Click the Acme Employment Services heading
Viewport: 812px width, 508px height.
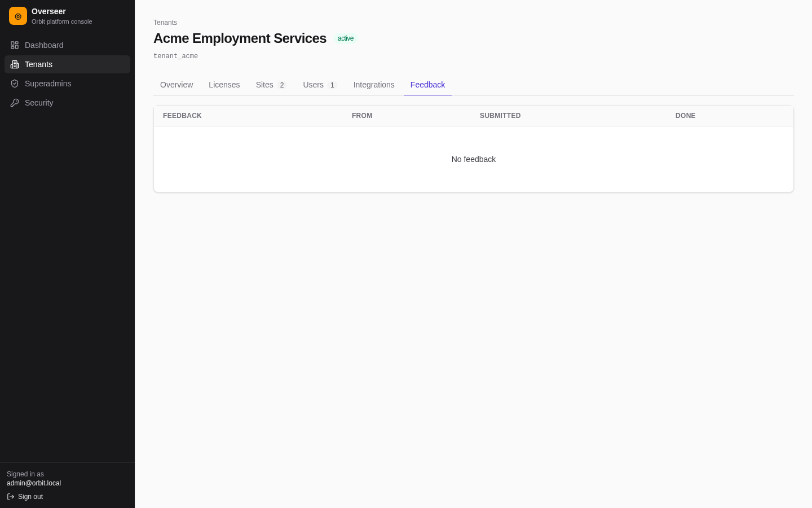(x=240, y=38)
